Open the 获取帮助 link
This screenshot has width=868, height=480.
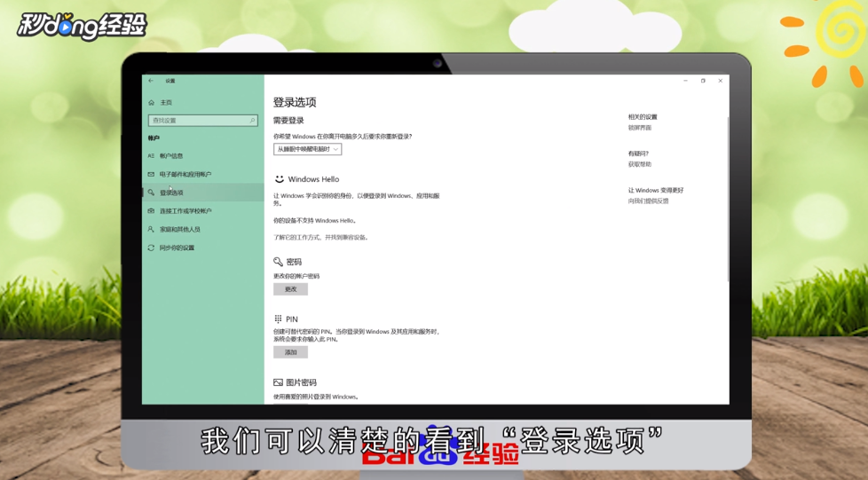pyautogui.click(x=640, y=164)
